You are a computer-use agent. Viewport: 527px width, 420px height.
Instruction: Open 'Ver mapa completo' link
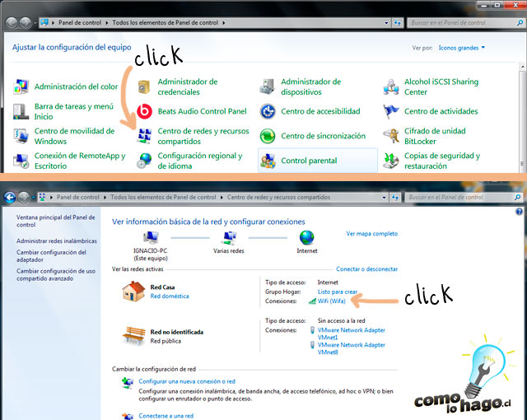371,234
